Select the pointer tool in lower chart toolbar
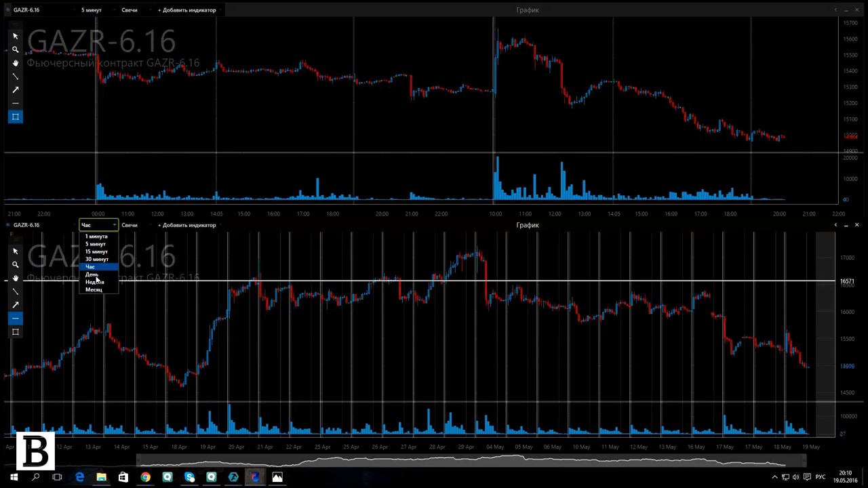This screenshot has width=868, height=488. (16, 251)
